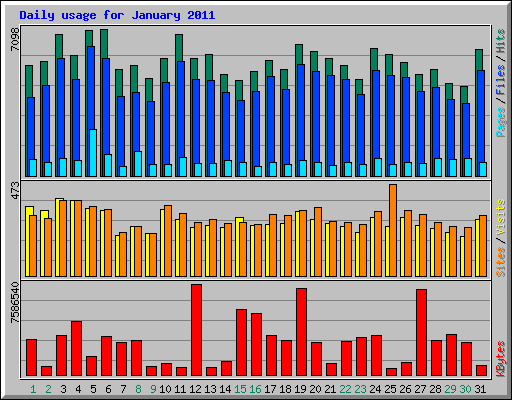This screenshot has height=400, width=512.
Task: Click day label 17 on the axis
Action: [270, 389]
